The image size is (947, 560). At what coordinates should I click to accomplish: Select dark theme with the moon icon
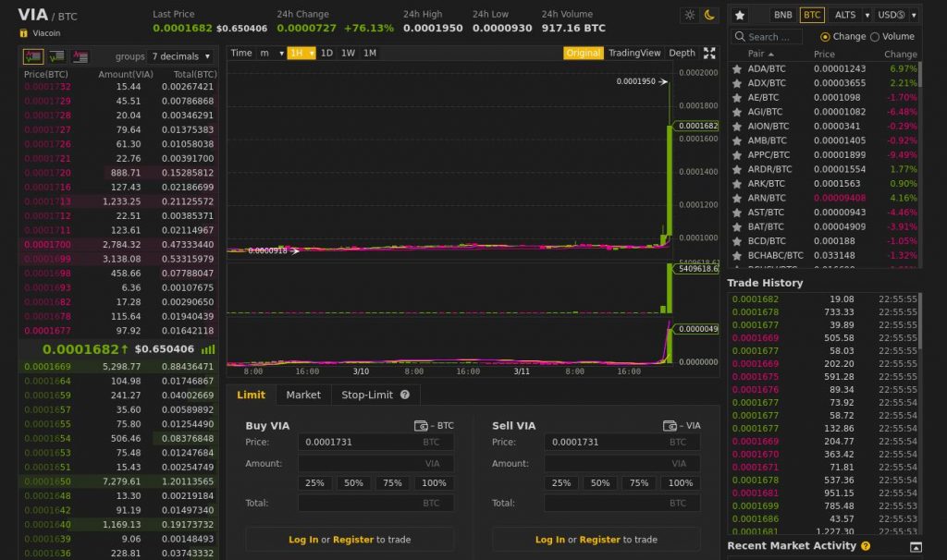(708, 15)
